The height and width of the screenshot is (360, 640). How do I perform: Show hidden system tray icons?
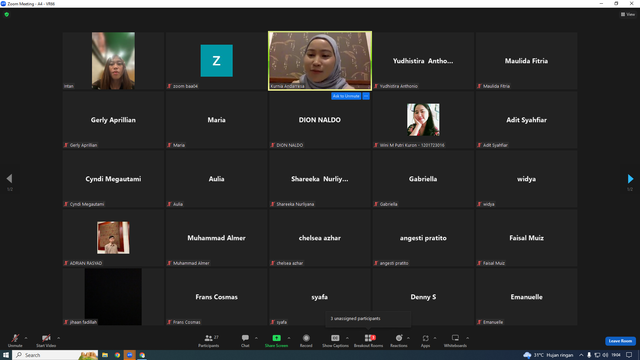tap(581, 355)
